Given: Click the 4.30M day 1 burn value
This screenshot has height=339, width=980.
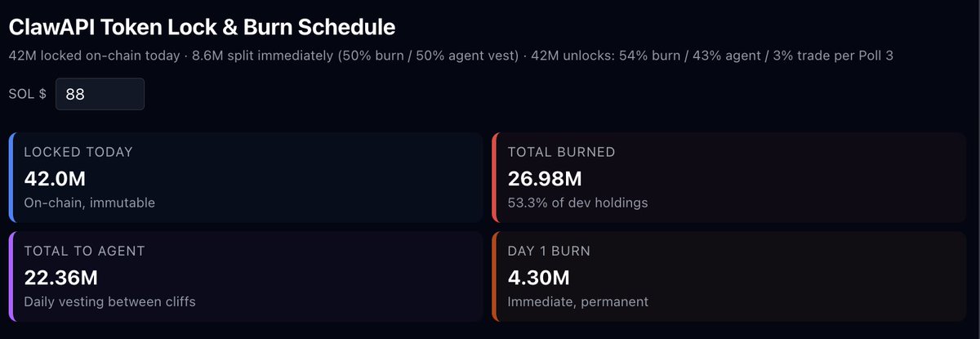Looking at the screenshot, I should tap(538, 278).
